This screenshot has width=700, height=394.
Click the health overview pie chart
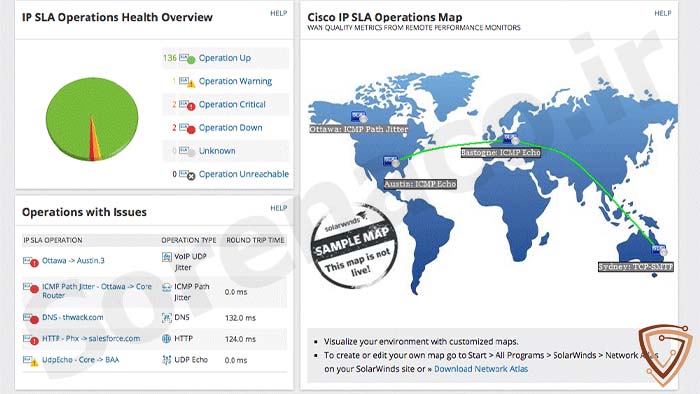pos(92,119)
